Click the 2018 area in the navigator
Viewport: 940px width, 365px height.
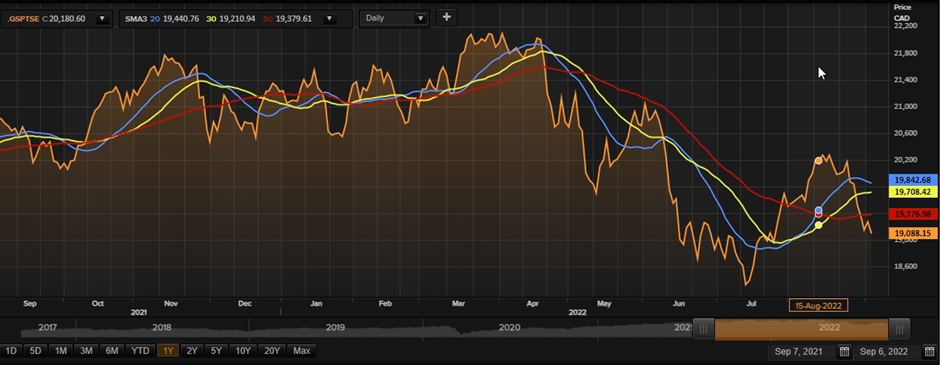pos(161,328)
